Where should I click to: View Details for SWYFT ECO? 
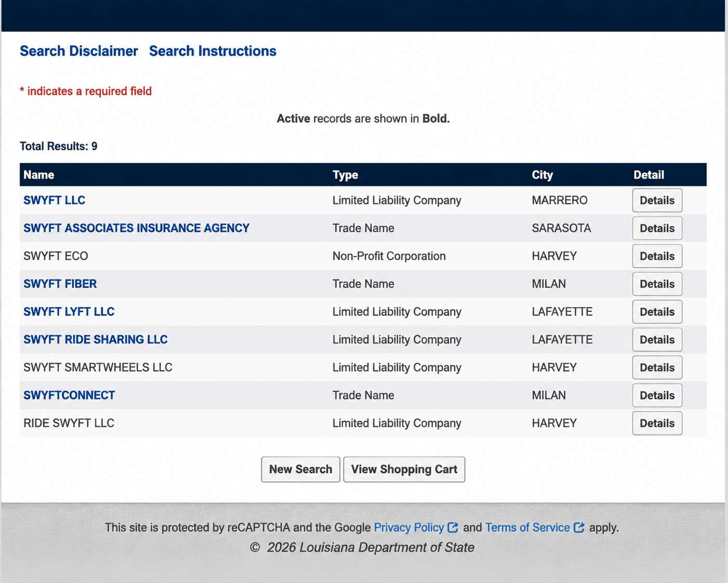tap(657, 256)
